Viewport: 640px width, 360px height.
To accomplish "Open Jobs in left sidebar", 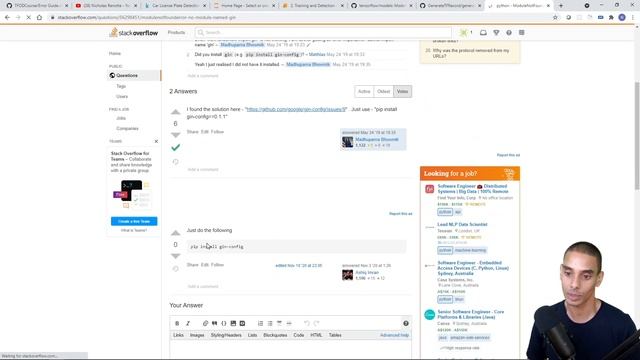I will (121, 118).
